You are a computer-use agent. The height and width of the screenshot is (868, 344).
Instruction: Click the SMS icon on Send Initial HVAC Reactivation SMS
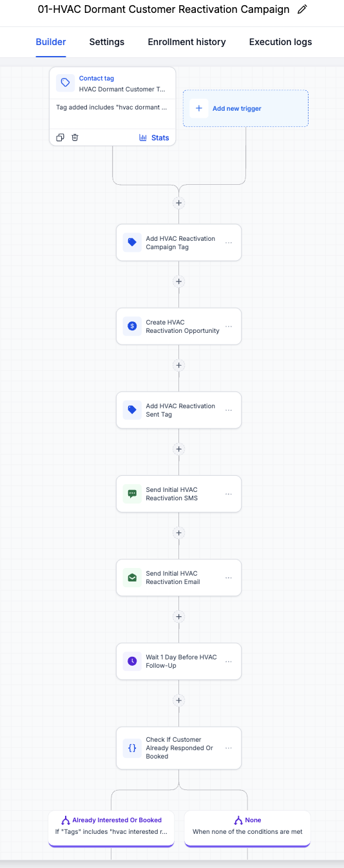(x=132, y=494)
